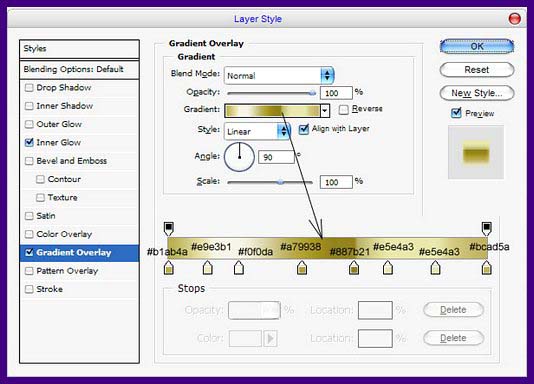
Task: Enable the Drop Shadow effect
Action: (29, 87)
